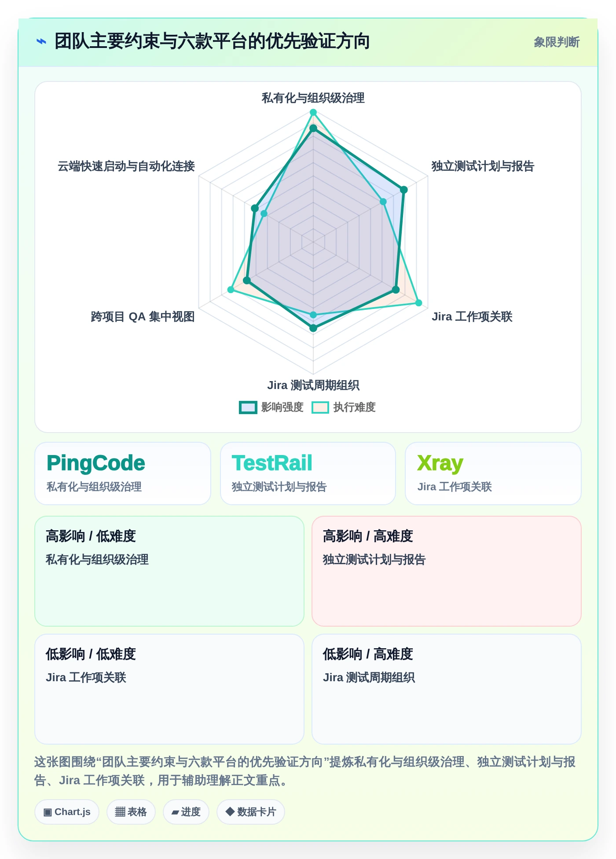Click the 执行难度 data point near Jira 工作项关联
Screen dimensions: 616x859
(419, 303)
